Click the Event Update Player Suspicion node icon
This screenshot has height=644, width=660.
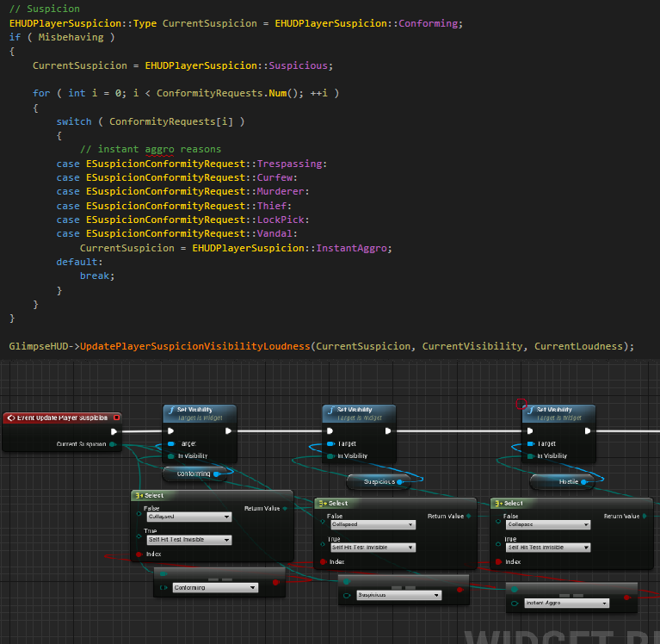coord(11,418)
